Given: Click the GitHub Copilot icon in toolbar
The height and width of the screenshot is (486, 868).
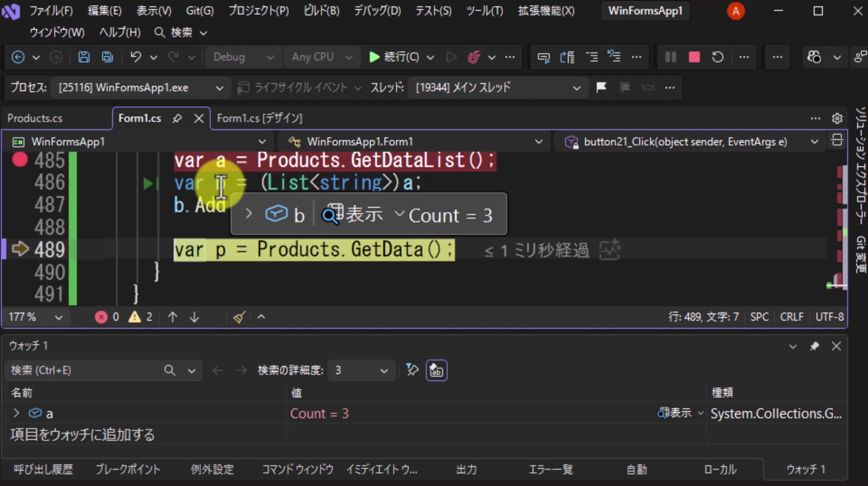Looking at the screenshot, I should [x=814, y=57].
